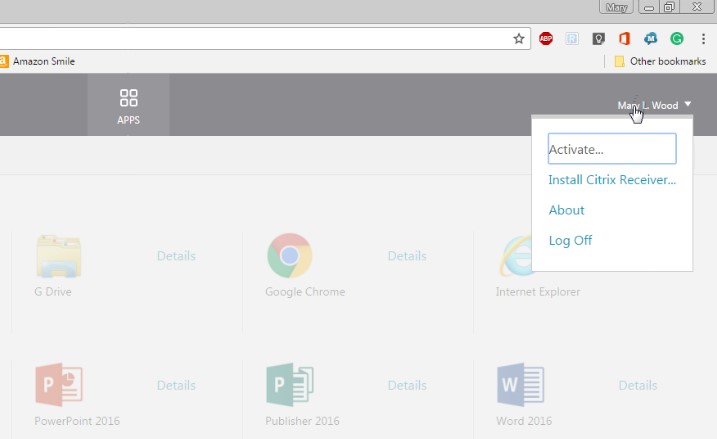This screenshot has height=439, width=717.
Task: View Details for Google Chrome
Action: (407, 256)
